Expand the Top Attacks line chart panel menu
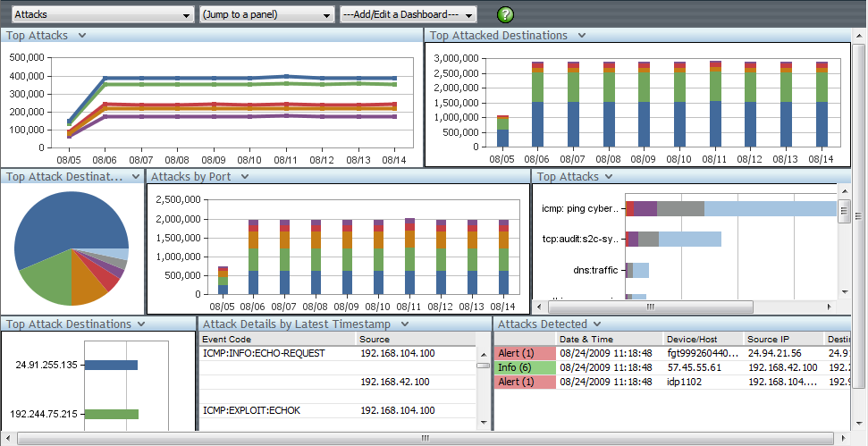Screen dimensions: 868x446 point(82,36)
